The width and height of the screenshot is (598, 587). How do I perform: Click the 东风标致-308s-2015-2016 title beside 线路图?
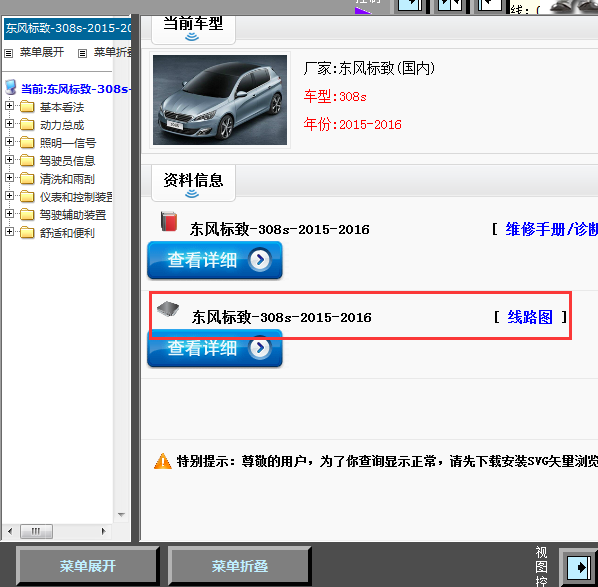pyautogui.click(x=281, y=317)
